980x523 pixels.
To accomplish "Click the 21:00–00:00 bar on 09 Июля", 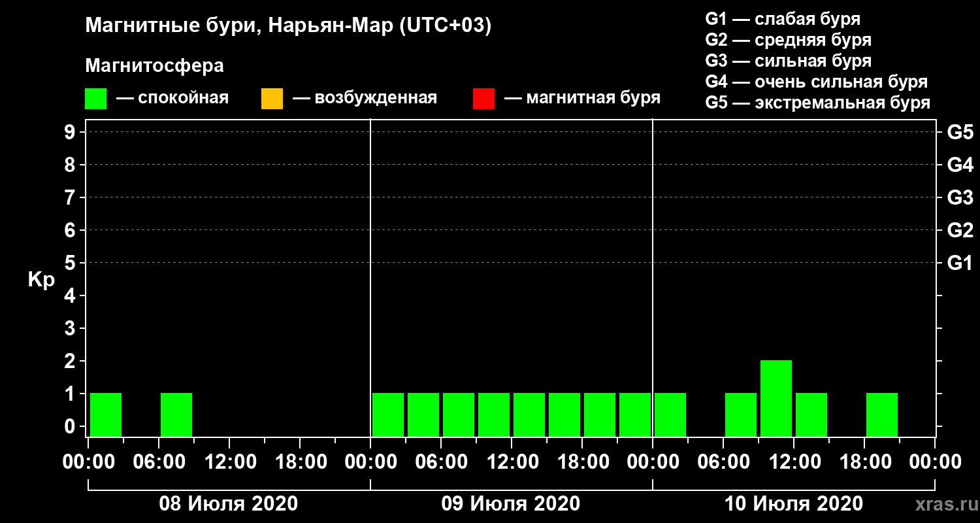I will (x=635, y=414).
